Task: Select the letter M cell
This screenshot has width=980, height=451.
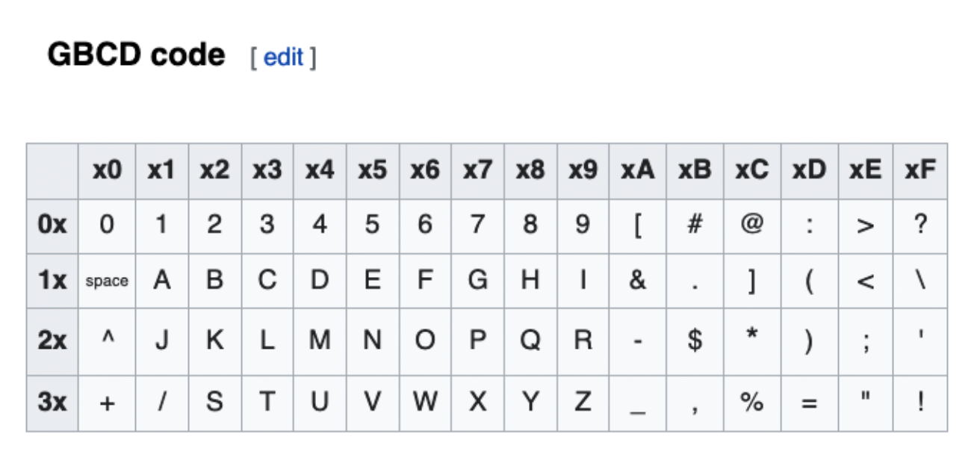Action: click(320, 342)
